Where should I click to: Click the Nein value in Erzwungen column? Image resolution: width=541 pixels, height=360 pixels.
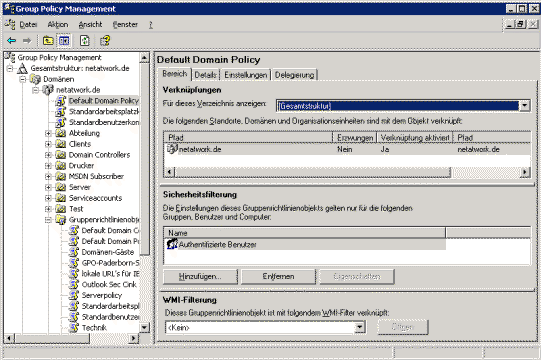point(345,149)
